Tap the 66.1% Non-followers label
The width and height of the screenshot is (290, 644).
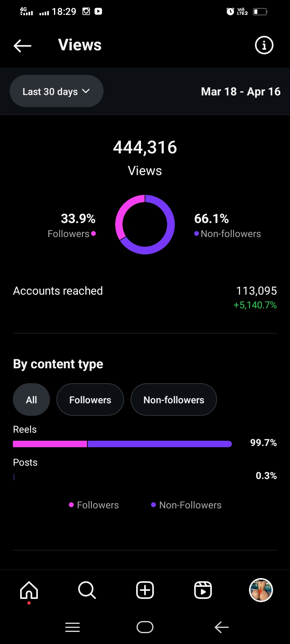pyautogui.click(x=228, y=225)
